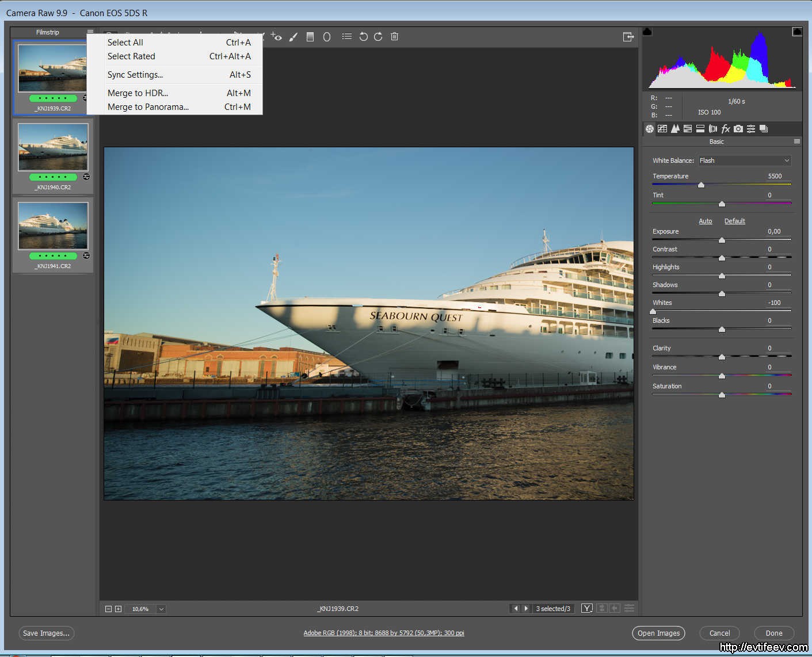Click the Tint slider handle

722,204
